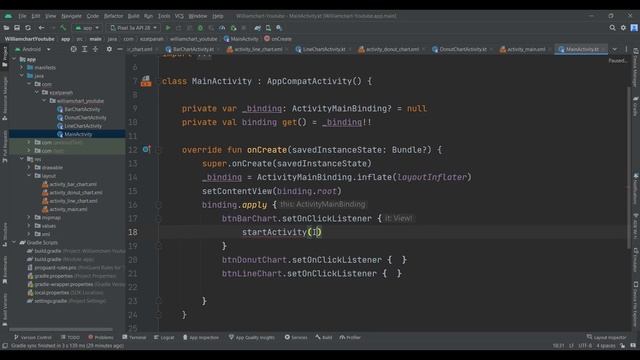
Task: Click the Sync/reload toolbar icon
Action: pos(28,28)
